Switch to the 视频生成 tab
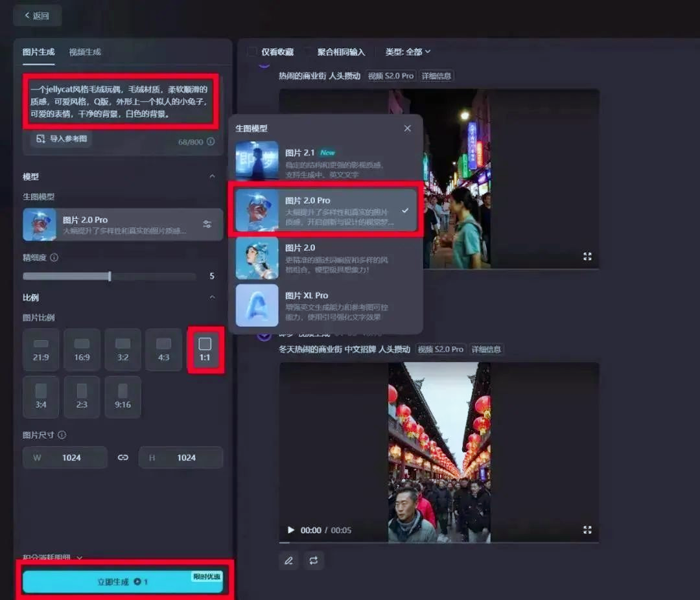This screenshot has width=700, height=600. coord(85,52)
